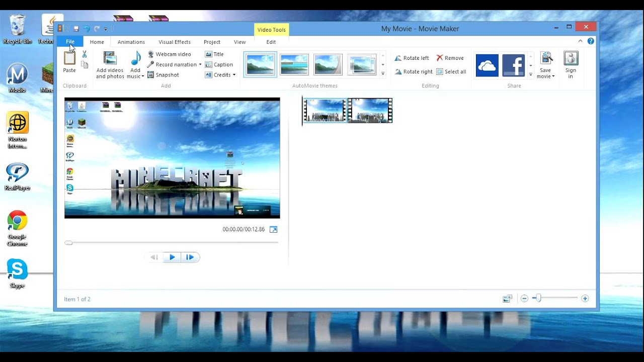
Task: Click thumbnail size icon in status bar
Action: tap(507, 299)
